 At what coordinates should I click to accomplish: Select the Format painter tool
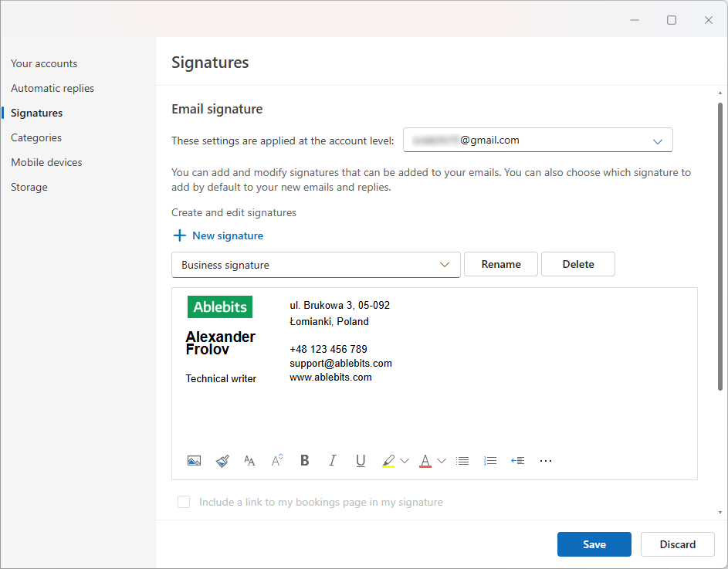[222, 461]
